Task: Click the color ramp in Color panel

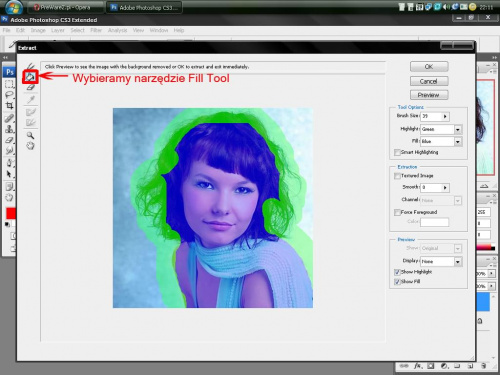Action: click(485, 247)
